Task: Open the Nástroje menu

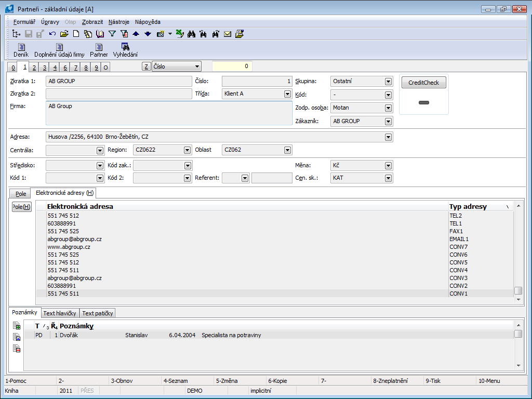Action: (x=118, y=22)
